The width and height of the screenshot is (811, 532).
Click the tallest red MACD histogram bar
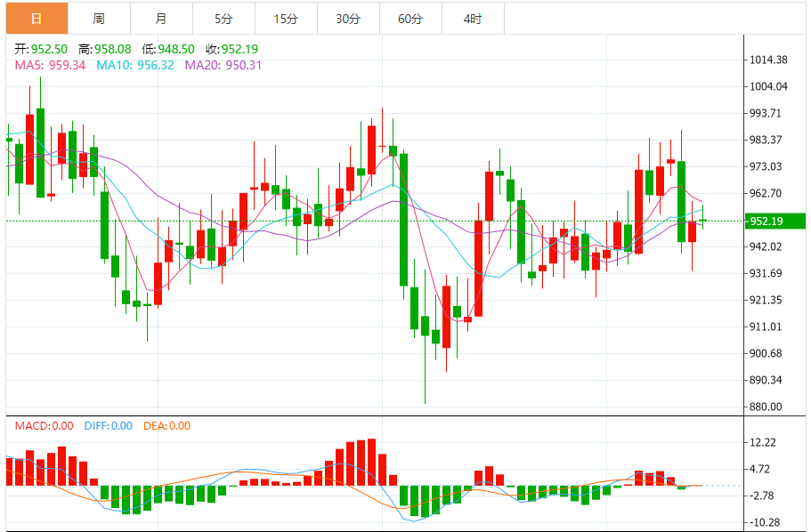point(371,463)
